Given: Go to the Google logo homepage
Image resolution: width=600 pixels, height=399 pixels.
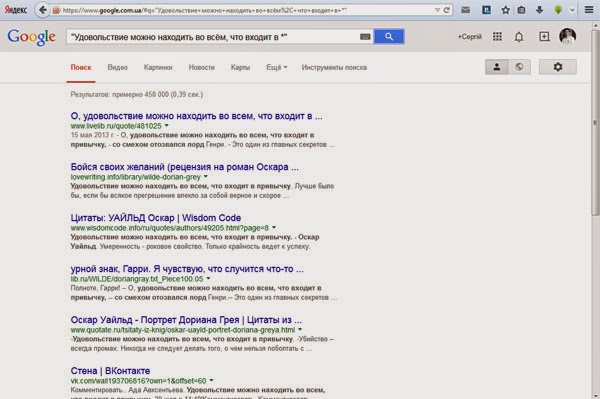Looking at the screenshot, I should (x=31, y=37).
